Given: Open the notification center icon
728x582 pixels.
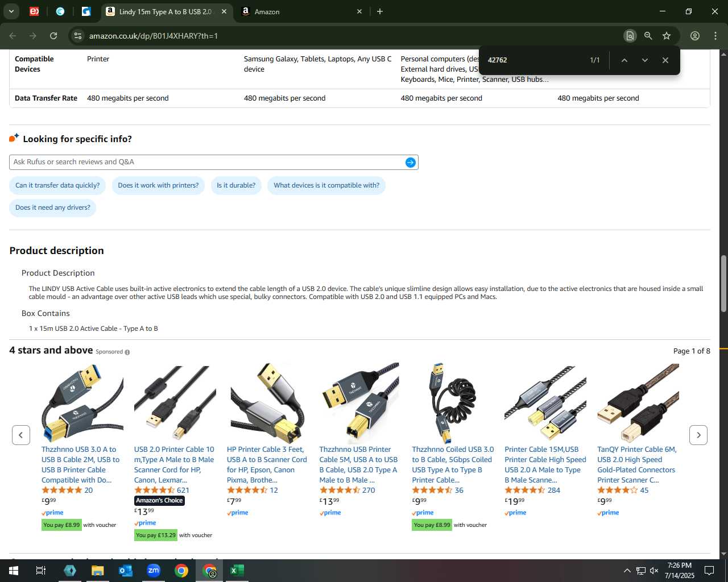Looking at the screenshot, I should 709,571.
